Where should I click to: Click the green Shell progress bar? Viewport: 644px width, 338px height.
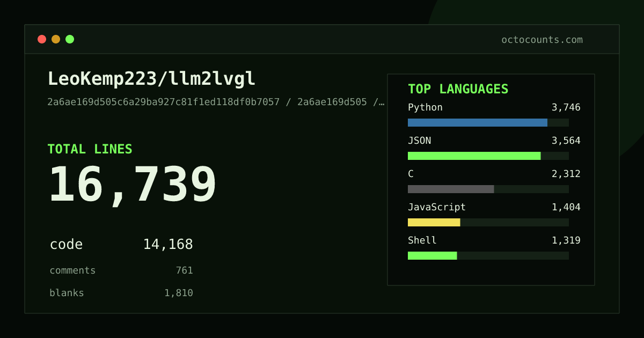[433, 255]
